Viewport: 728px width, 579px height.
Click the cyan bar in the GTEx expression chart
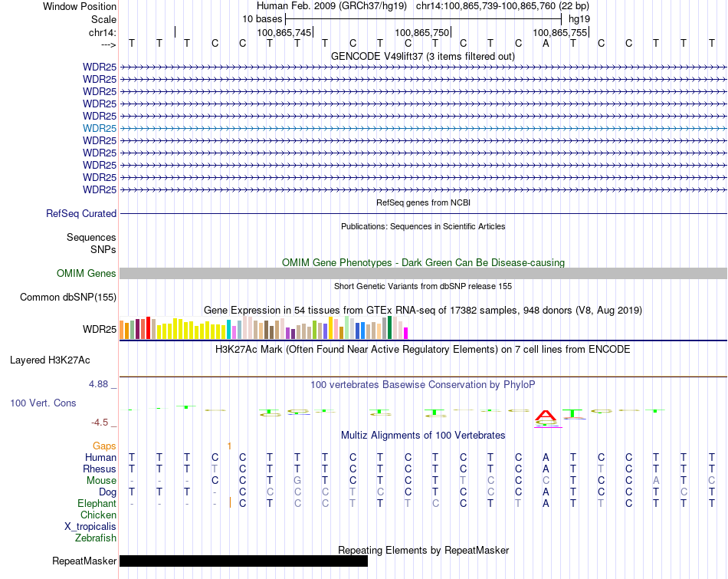(228, 329)
